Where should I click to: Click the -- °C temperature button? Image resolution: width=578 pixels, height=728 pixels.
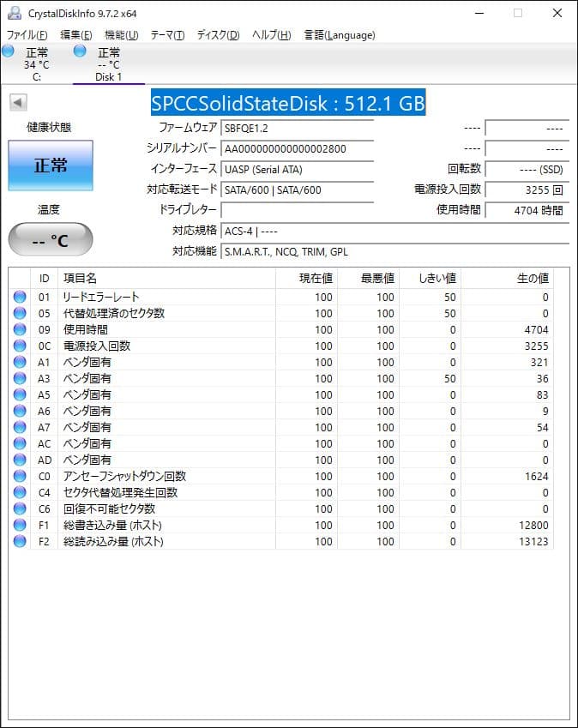51,239
